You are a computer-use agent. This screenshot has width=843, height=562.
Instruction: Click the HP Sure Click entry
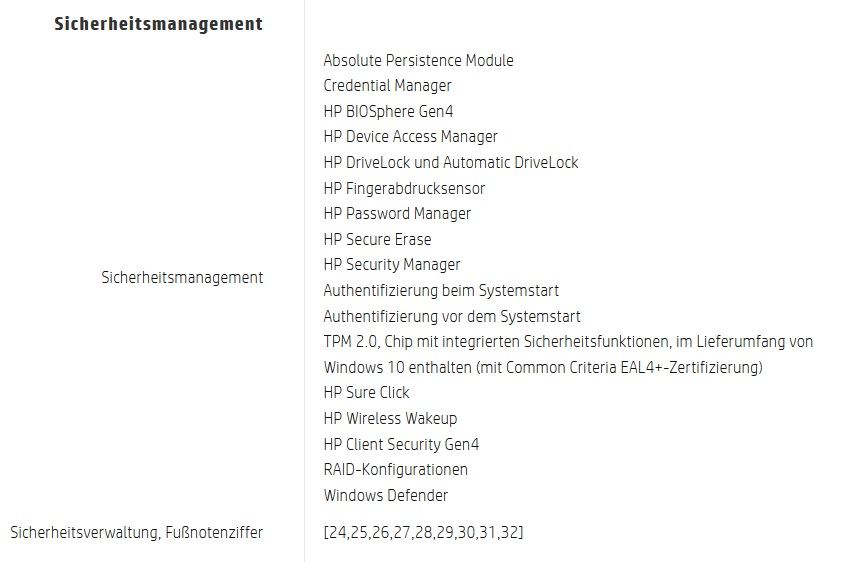366,393
